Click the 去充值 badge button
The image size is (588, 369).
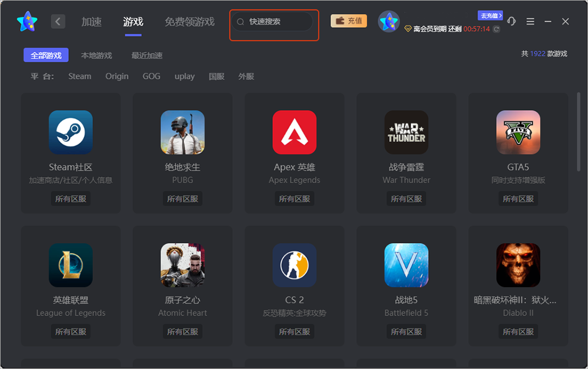[x=490, y=15]
